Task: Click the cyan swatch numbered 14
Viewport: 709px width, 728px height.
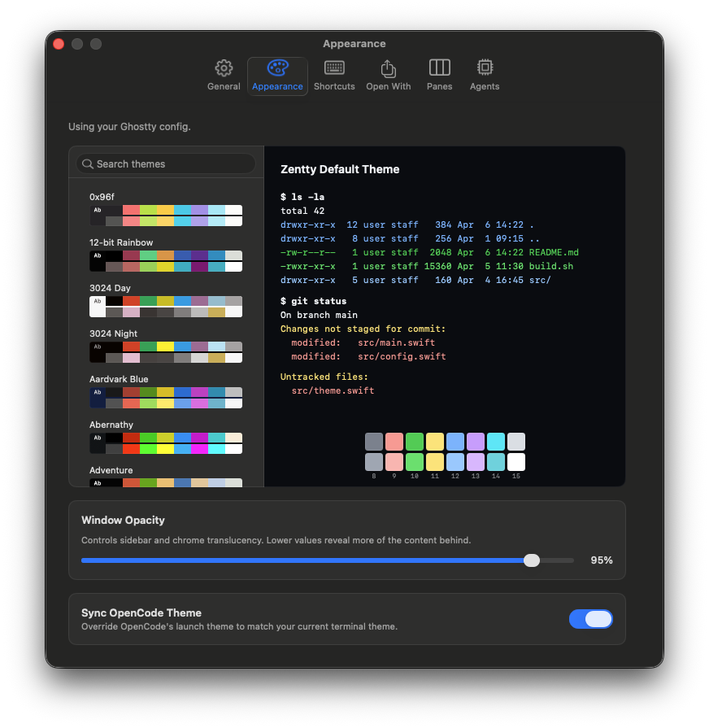Action: 495,462
